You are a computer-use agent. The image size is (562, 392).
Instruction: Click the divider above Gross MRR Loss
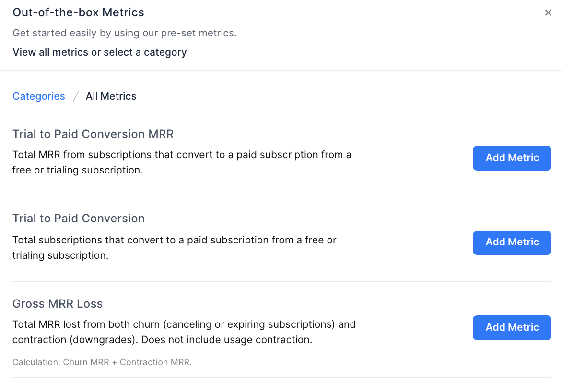[x=281, y=281]
